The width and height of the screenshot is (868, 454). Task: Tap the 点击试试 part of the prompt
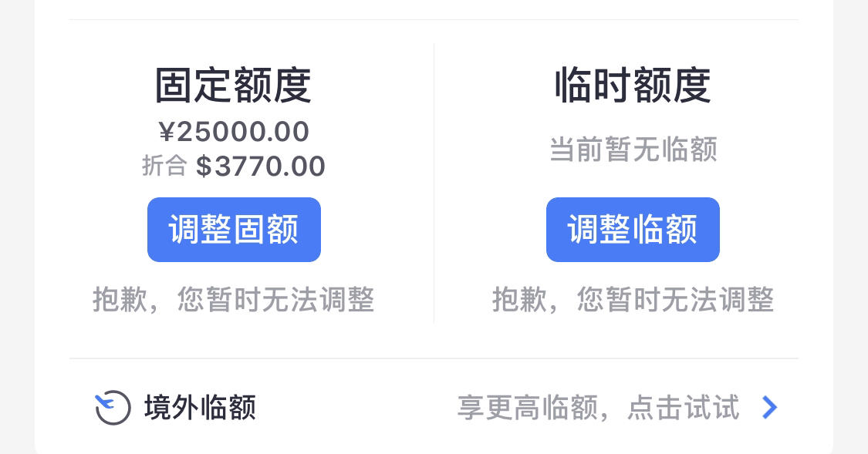pos(683,408)
